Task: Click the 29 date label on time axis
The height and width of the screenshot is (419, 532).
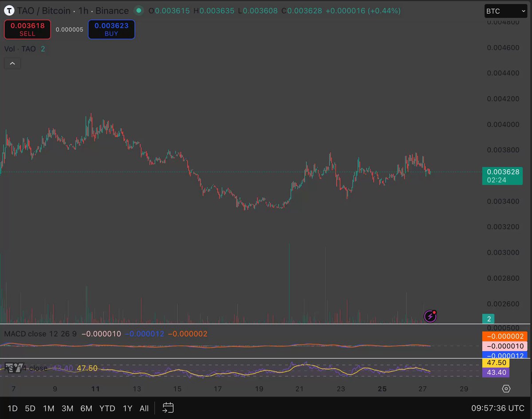Action: pyautogui.click(x=464, y=389)
